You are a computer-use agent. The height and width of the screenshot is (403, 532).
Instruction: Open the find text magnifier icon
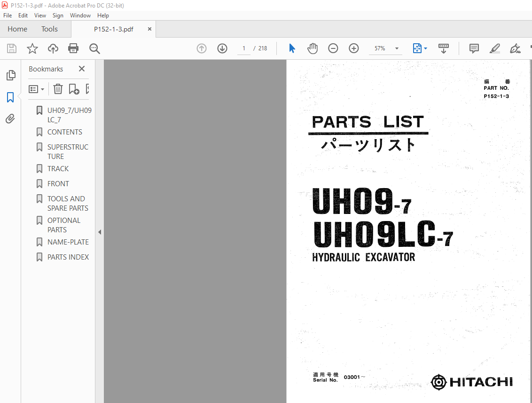(94, 48)
